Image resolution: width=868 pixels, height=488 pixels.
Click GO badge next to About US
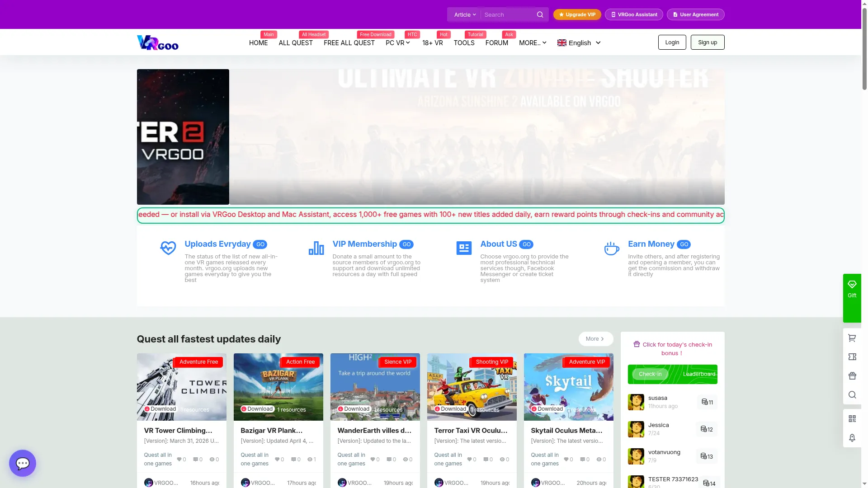click(x=526, y=244)
